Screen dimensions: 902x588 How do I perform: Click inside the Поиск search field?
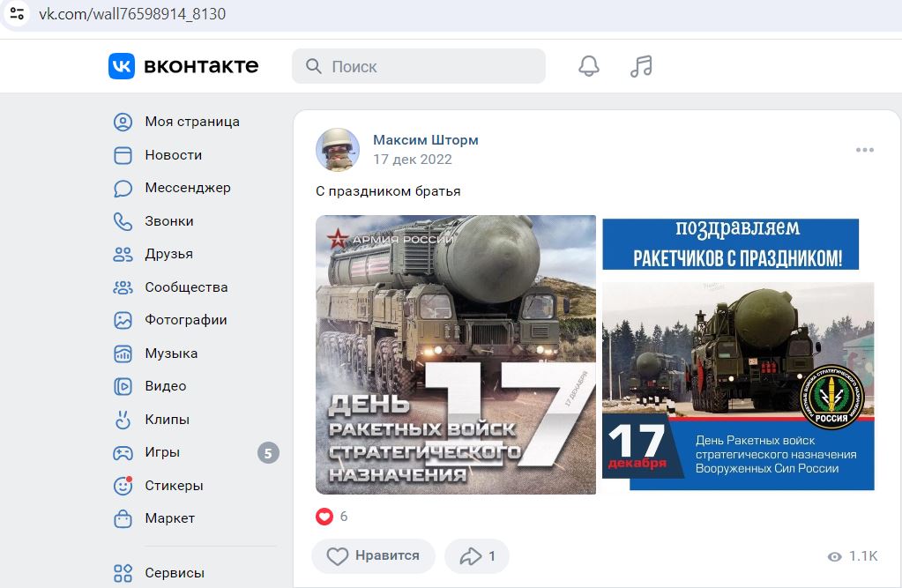click(418, 65)
